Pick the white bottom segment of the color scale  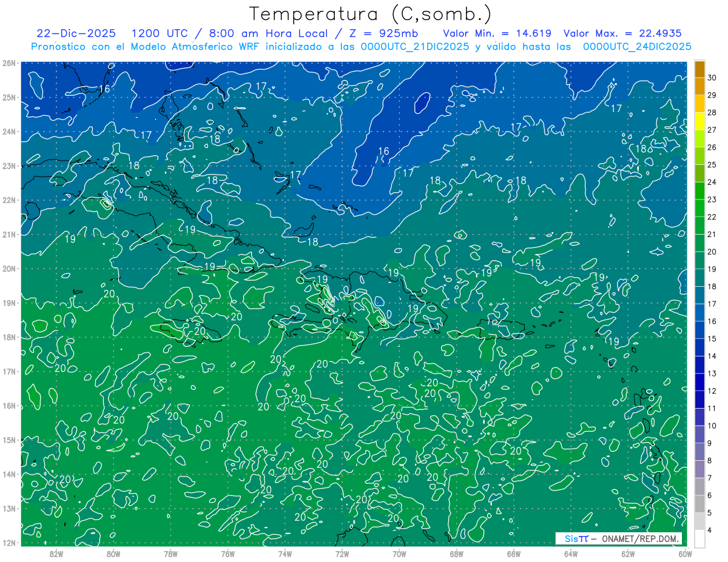click(699, 538)
